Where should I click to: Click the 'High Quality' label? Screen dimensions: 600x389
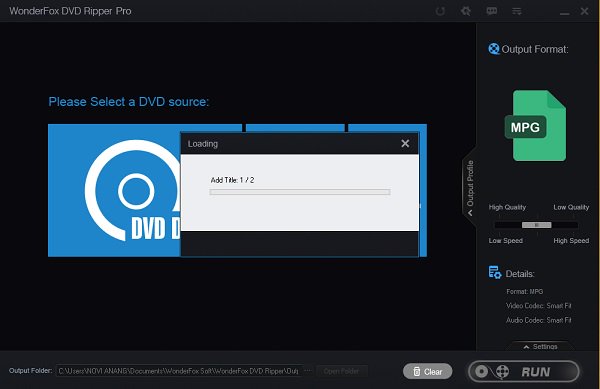pyautogui.click(x=507, y=207)
